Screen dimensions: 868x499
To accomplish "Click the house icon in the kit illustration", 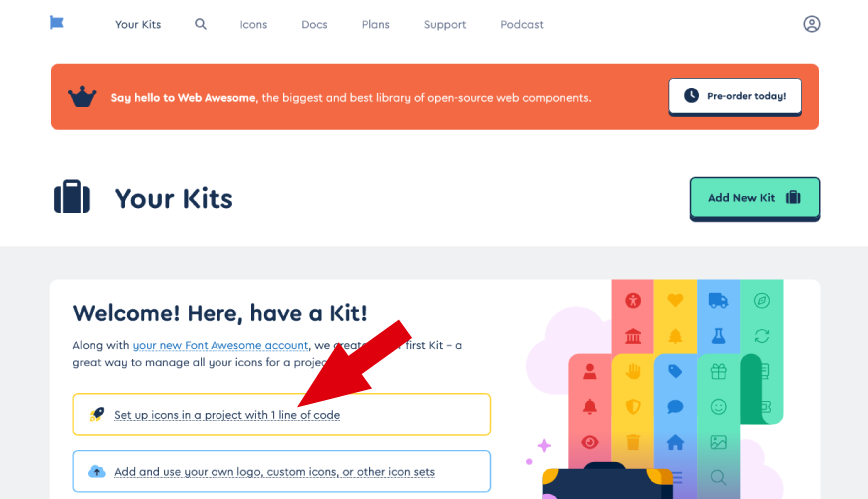I will (675, 441).
